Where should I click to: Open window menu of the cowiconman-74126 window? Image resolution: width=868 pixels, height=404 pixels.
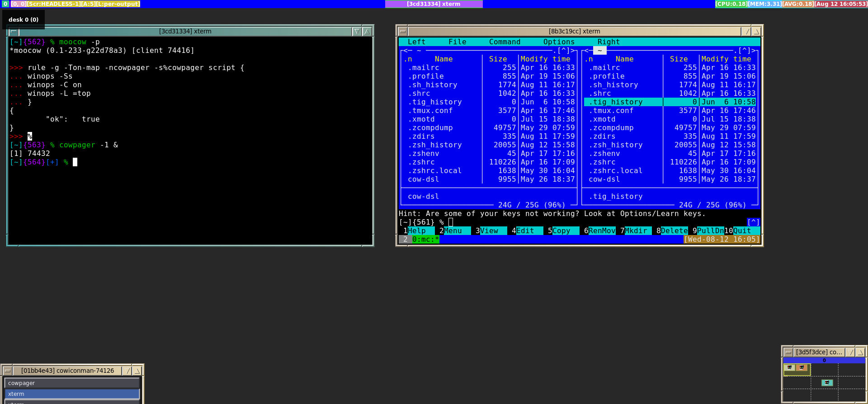coord(8,371)
